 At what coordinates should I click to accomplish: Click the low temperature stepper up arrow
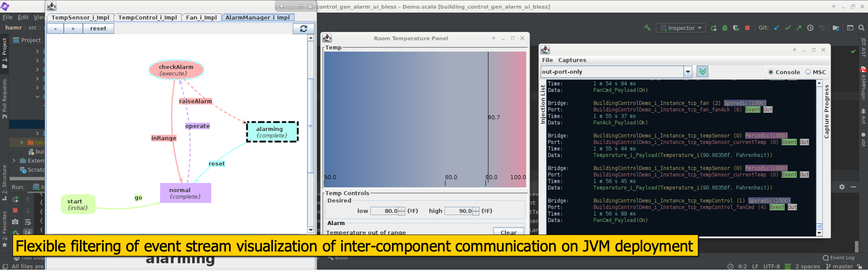[x=402, y=209]
